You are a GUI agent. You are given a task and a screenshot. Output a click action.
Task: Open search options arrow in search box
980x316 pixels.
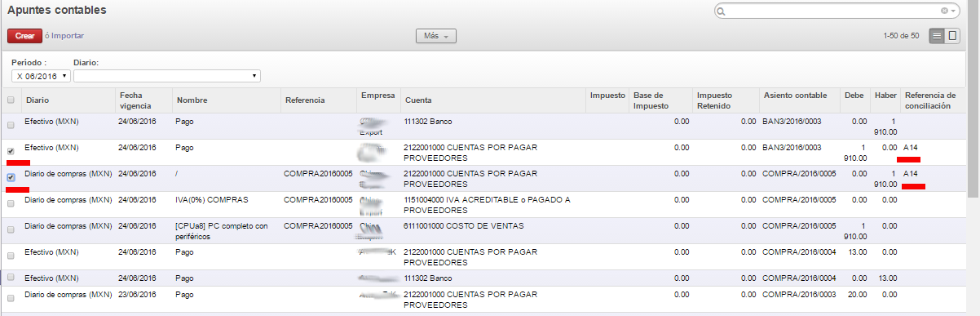tap(954, 11)
